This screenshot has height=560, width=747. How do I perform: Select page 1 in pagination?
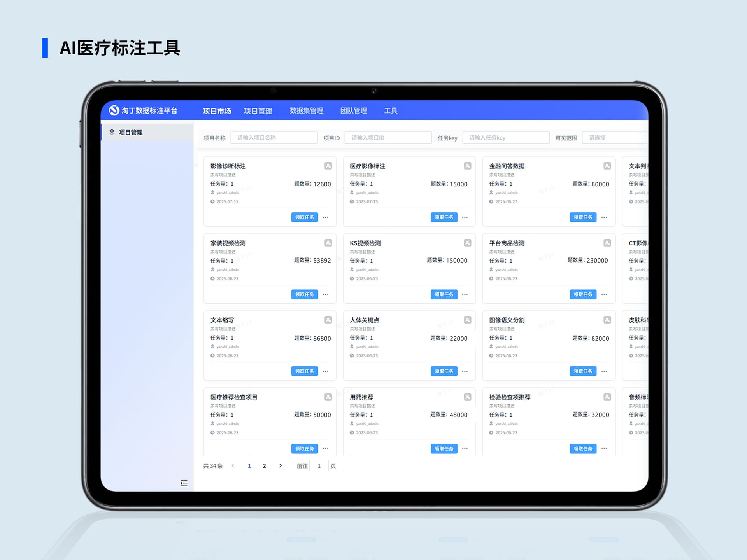coord(249,466)
